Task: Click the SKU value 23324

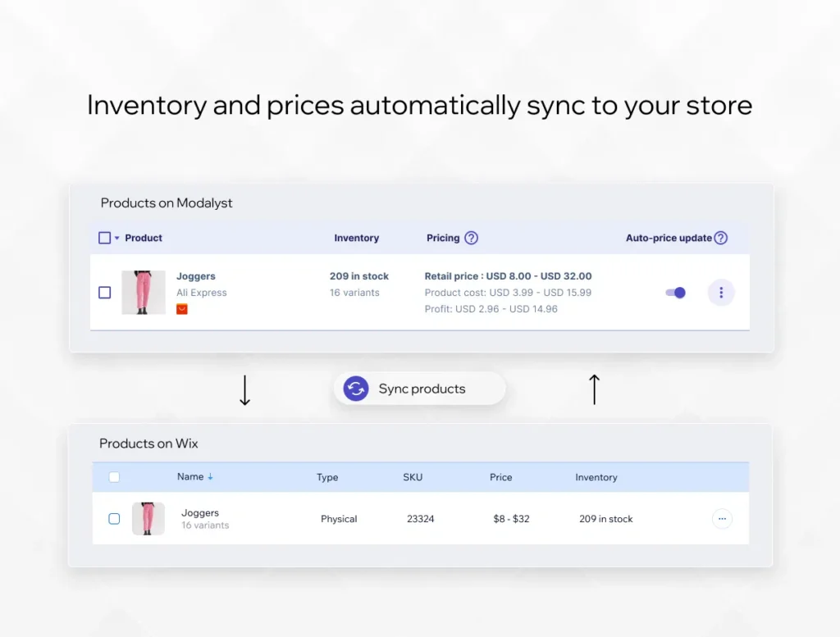Action: pos(421,519)
